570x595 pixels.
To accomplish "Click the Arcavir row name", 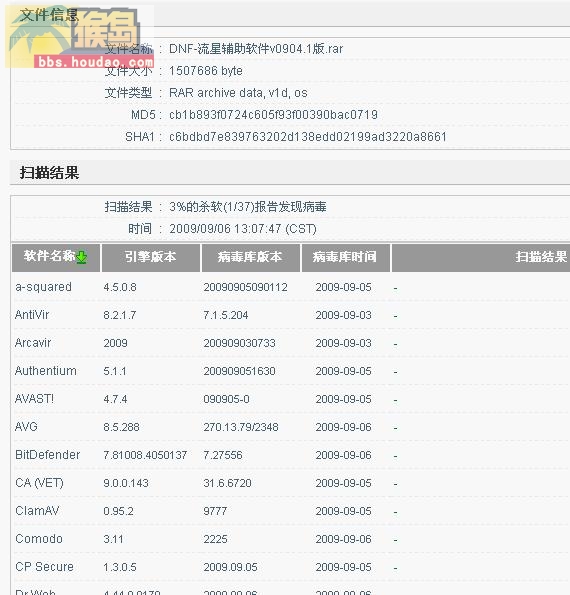I will click(33, 343).
